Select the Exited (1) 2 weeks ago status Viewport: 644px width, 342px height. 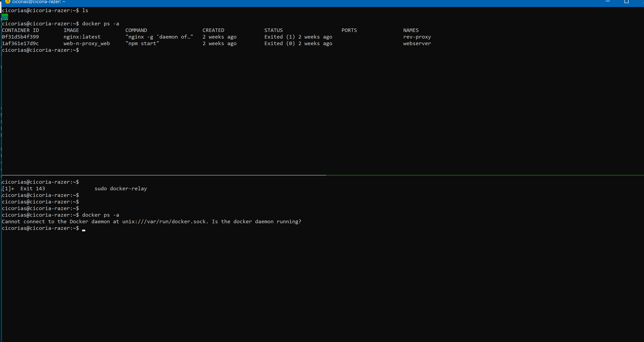pyautogui.click(x=298, y=36)
